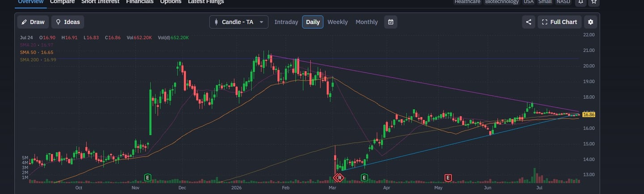This screenshot has width=644, height=194.
Task: Click the L16.83 low value
Action: [x=91, y=38]
